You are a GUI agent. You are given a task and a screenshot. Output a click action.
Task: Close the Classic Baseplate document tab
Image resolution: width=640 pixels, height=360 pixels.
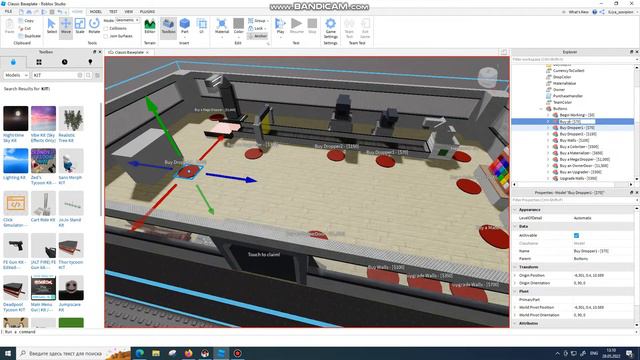click(x=147, y=52)
